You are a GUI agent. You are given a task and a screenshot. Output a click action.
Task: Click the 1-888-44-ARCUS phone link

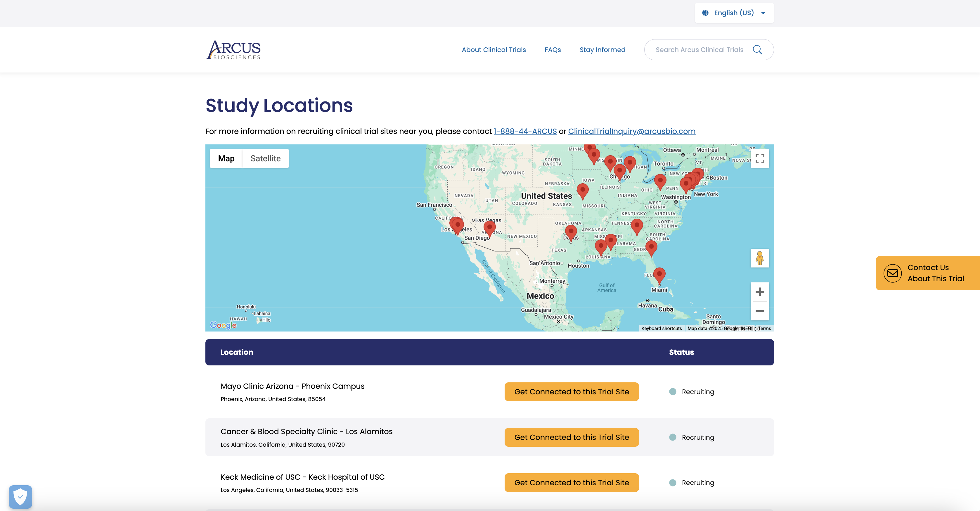(525, 131)
